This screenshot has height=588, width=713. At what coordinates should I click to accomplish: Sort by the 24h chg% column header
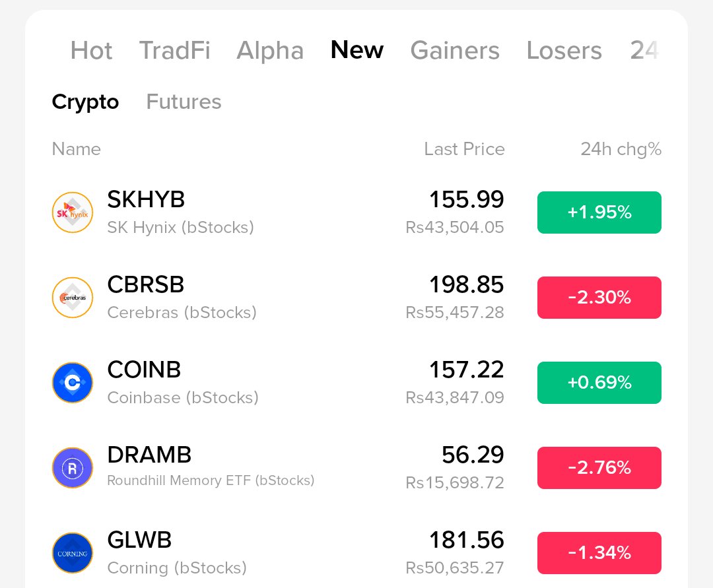pyautogui.click(x=621, y=149)
